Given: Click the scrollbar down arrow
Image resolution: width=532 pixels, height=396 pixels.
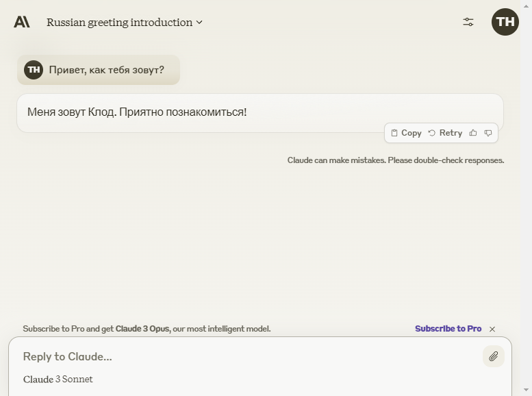Looking at the screenshot, I should 527,390.
